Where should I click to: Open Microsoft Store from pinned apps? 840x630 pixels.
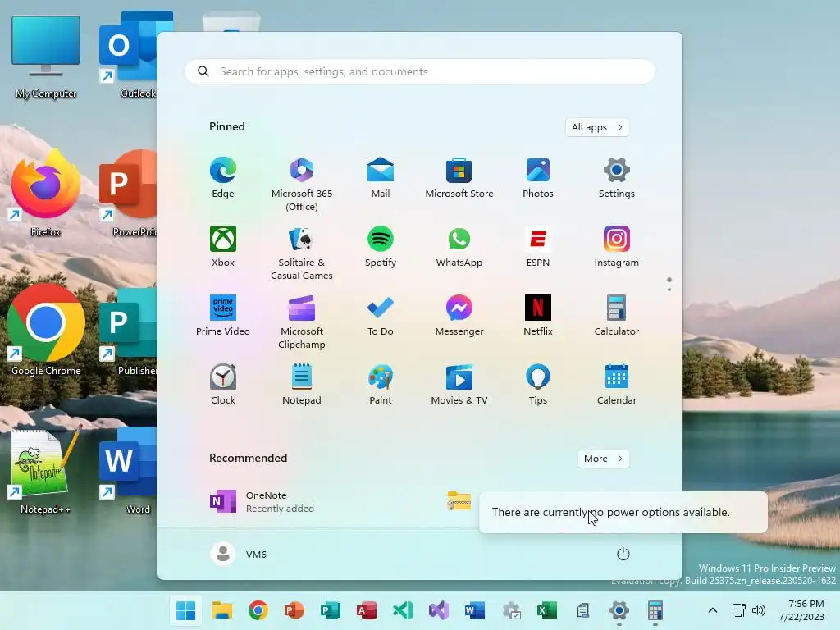pyautogui.click(x=459, y=178)
